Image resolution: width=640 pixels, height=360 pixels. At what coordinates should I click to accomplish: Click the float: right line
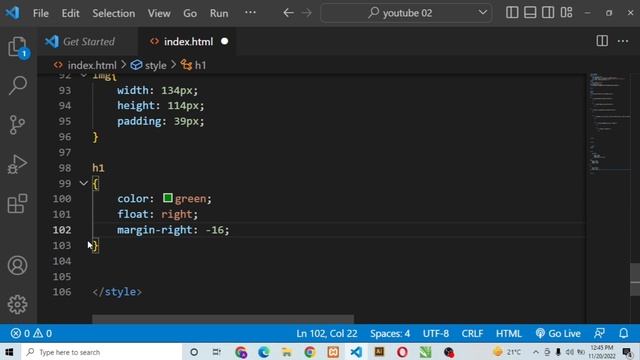[158, 214]
